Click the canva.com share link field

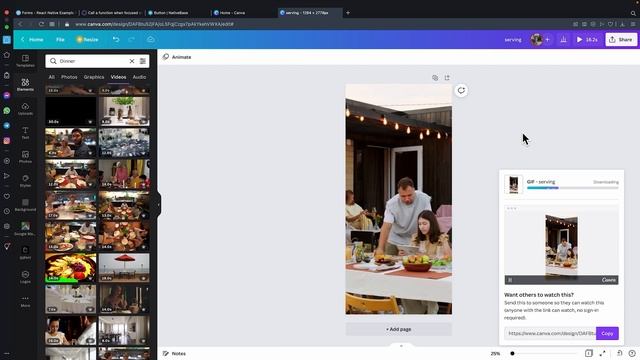[x=550, y=333]
